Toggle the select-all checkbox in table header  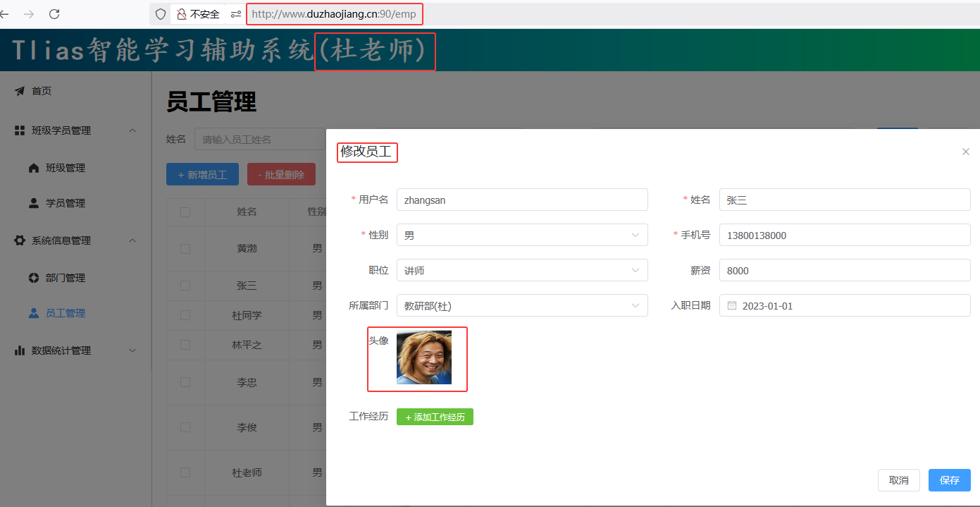click(x=185, y=212)
